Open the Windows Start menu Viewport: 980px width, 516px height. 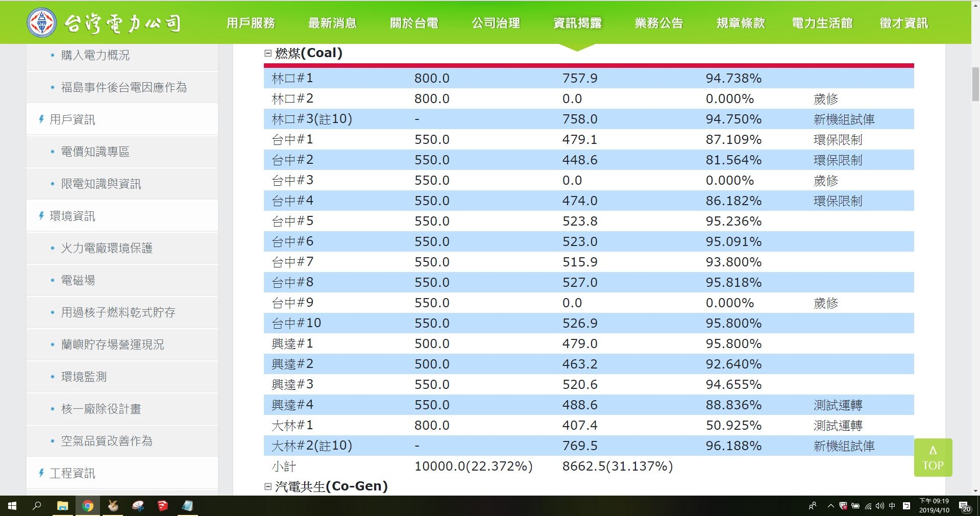pos(12,506)
